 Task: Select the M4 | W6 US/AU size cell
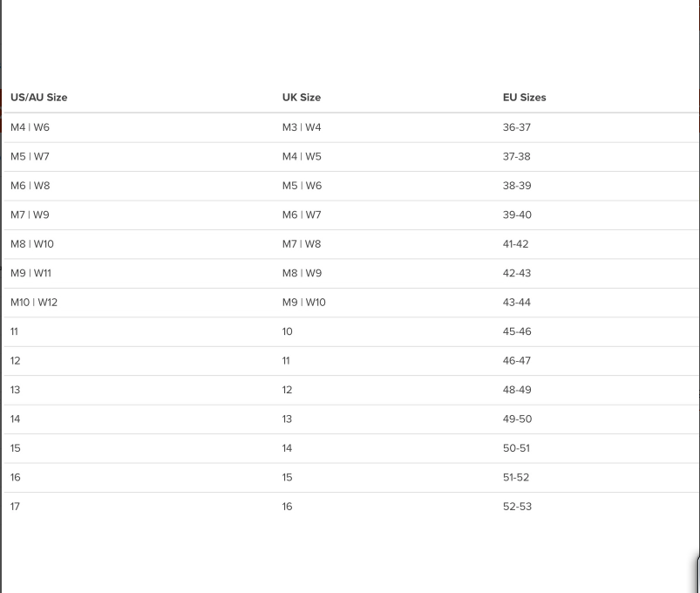[x=30, y=127]
